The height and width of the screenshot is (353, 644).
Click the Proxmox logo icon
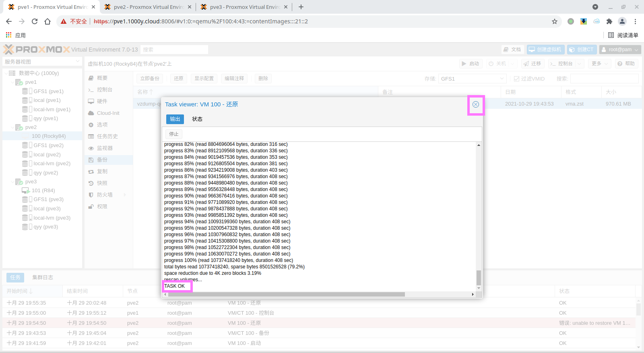(9, 50)
